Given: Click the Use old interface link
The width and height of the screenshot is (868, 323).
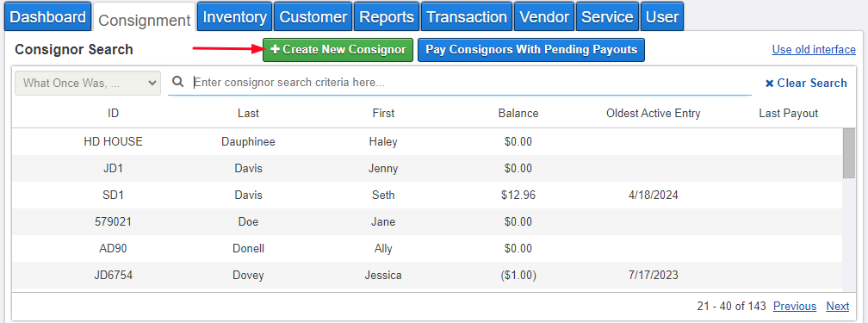Looking at the screenshot, I should pos(814,50).
